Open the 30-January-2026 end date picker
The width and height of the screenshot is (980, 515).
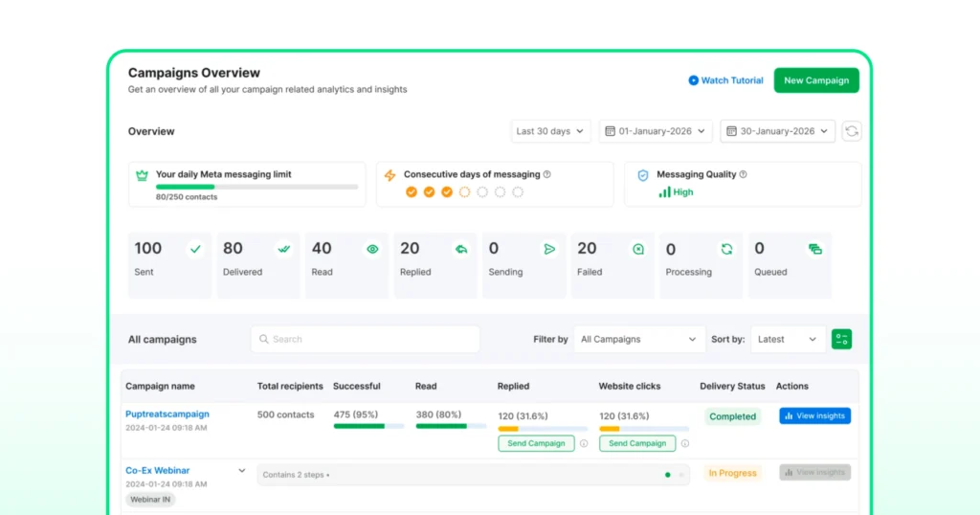[x=777, y=131]
